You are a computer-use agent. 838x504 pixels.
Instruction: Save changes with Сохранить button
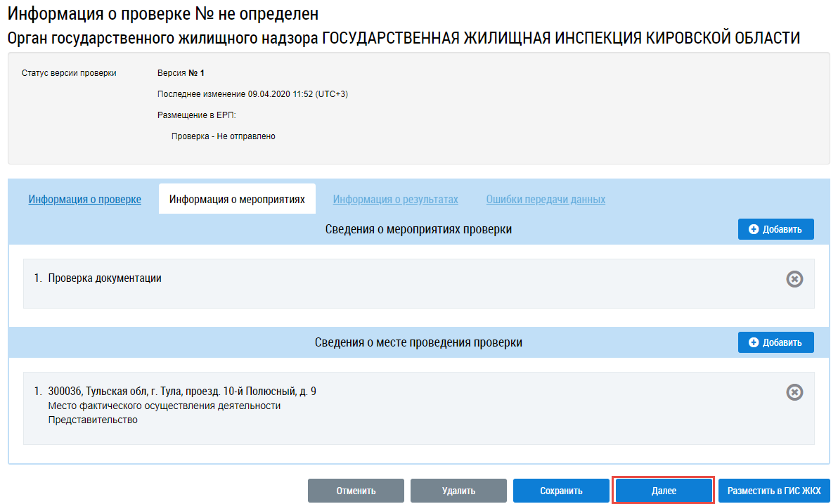click(x=561, y=491)
